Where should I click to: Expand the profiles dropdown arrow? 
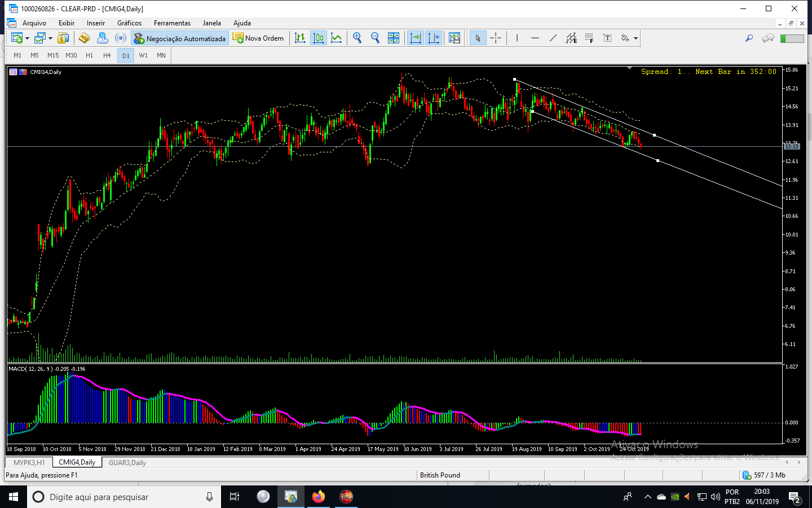pos(50,38)
